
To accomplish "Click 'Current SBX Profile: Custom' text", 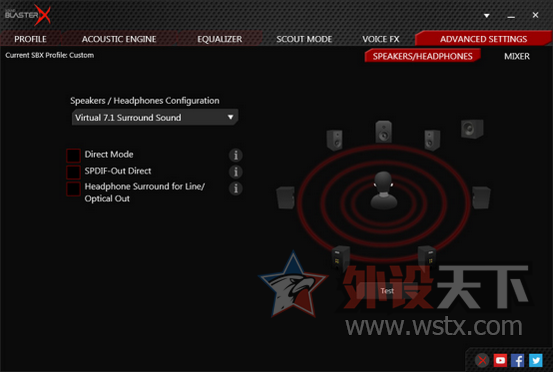I will (x=50, y=55).
